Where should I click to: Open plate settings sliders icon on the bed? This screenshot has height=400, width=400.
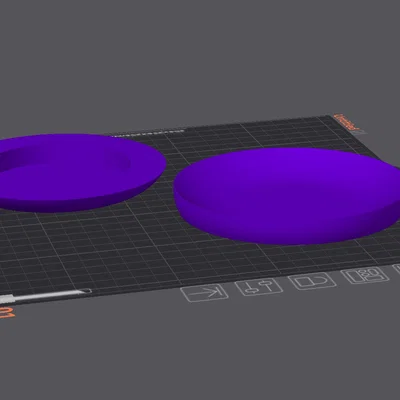pyautogui.click(x=259, y=287)
